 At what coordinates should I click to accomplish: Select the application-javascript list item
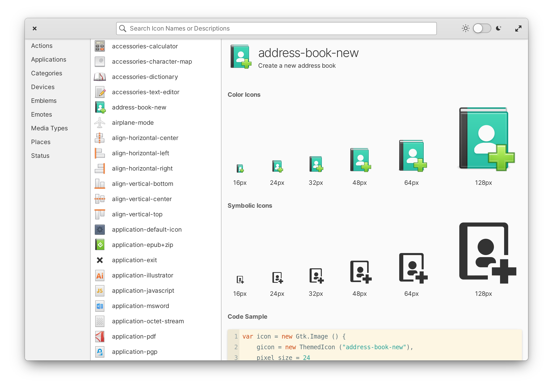(x=143, y=291)
